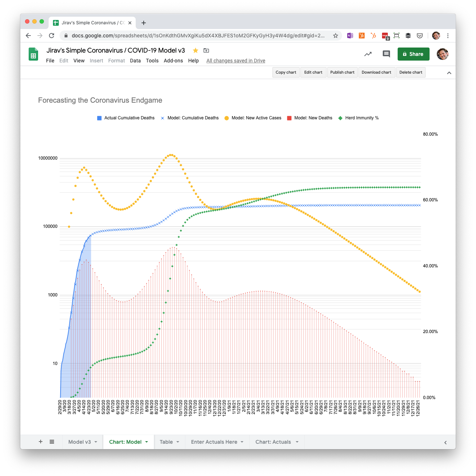Star this spreadsheet document
Screen dimensions: 476x476
tap(196, 50)
